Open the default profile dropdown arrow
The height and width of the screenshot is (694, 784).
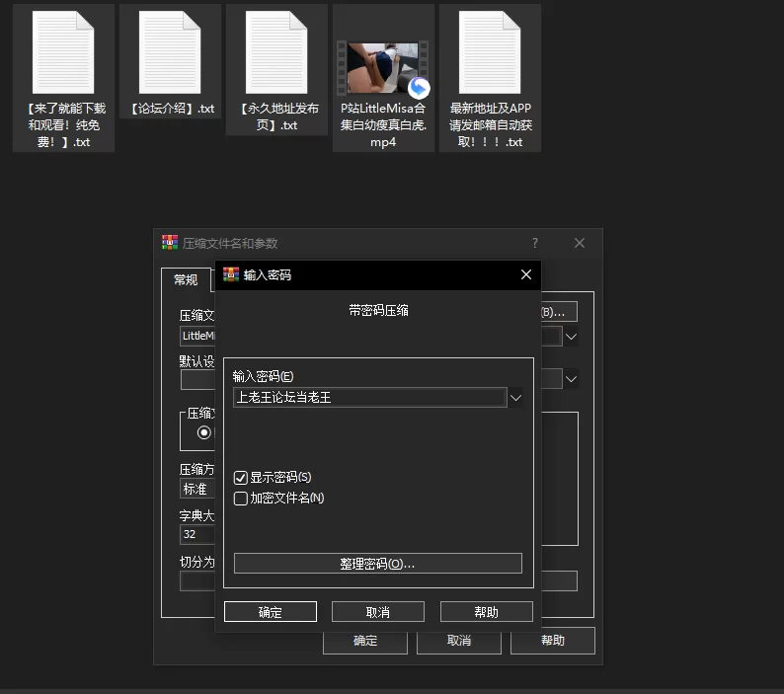(x=571, y=379)
